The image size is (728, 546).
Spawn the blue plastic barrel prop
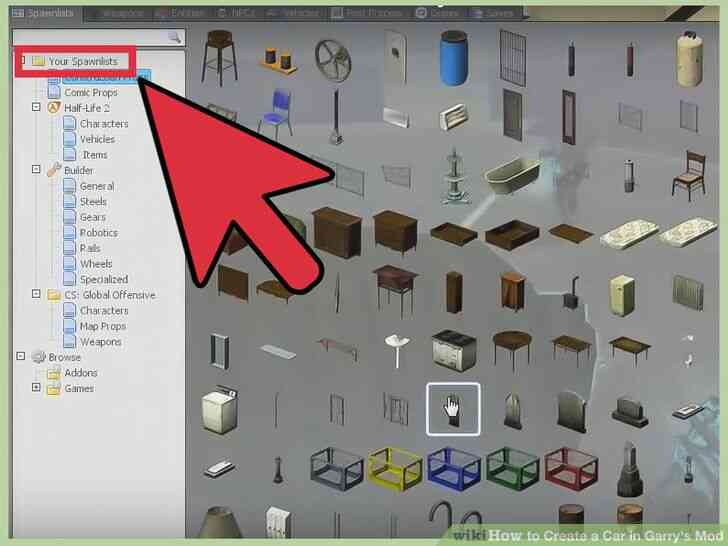453,58
